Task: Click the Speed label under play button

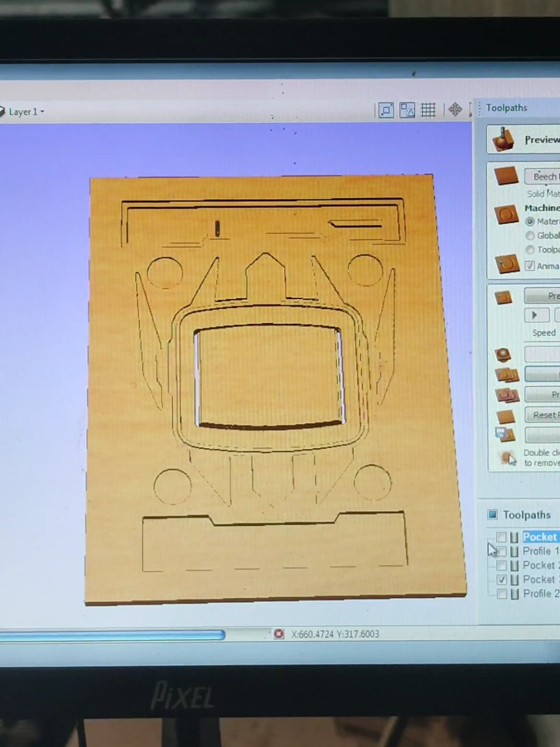Action: click(x=544, y=332)
